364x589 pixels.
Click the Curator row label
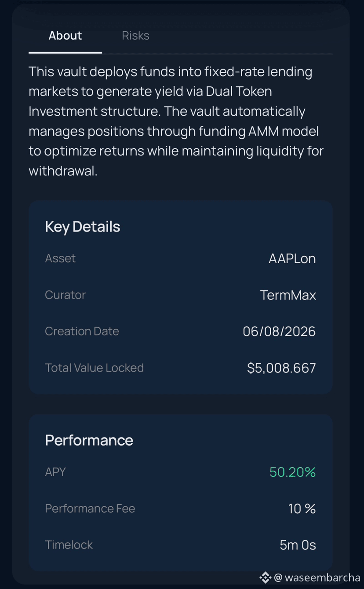[x=65, y=295]
